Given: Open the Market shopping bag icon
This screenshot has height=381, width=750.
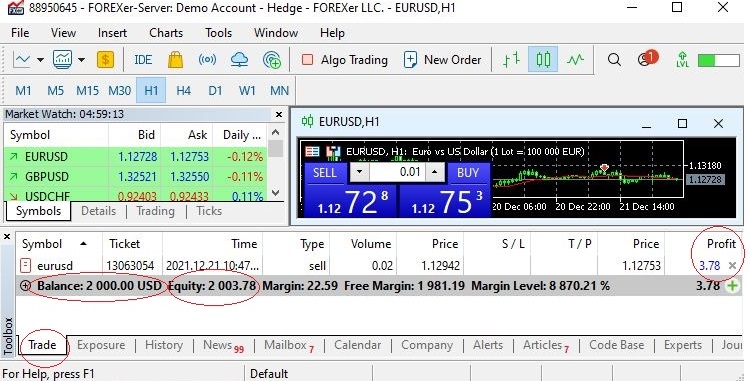Looking at the screenshot, I should tap(176, 60).
